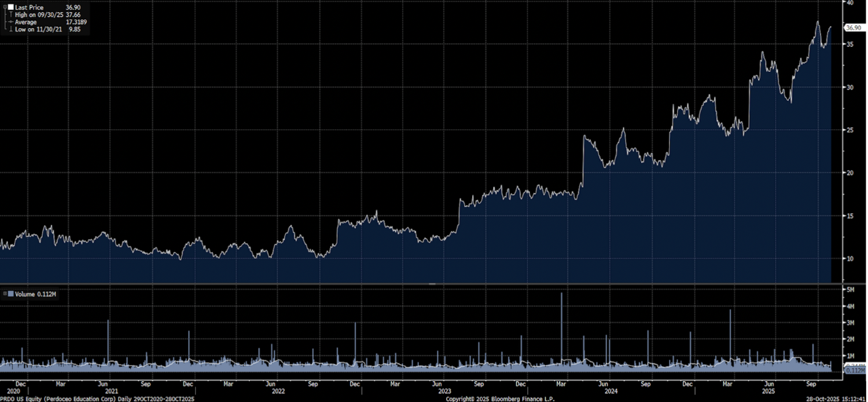Click the white Last Price color swatch
Screen dimensions: 868x402
[10, 8]
